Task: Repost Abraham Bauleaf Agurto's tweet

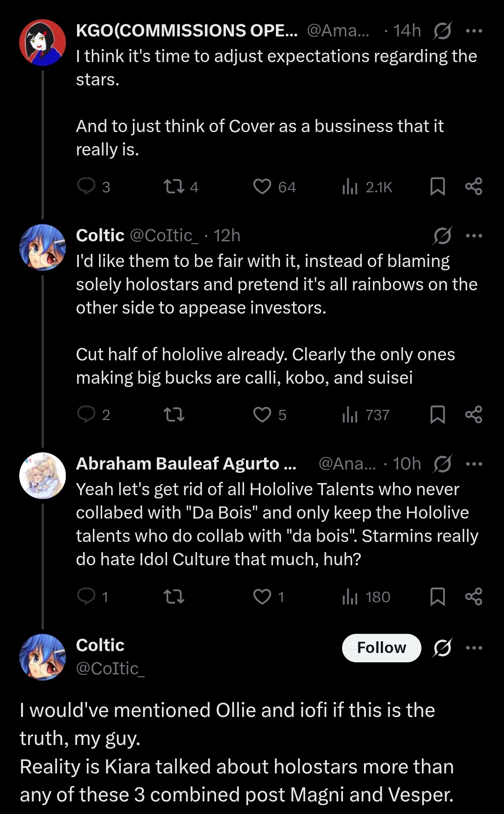Action: pos(174,596)
